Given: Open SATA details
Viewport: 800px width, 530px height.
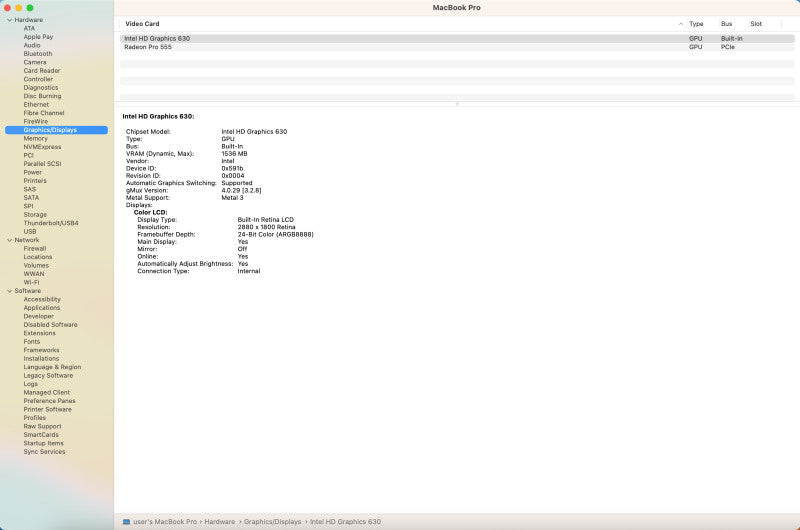Looking at the screenshot, I should (x=31, y=198).
